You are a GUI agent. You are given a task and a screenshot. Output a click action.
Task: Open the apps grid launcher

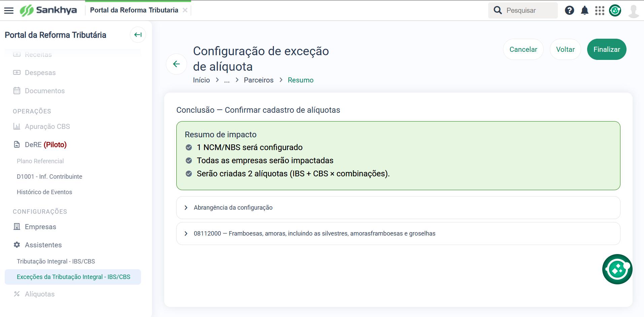coord(600,10)
